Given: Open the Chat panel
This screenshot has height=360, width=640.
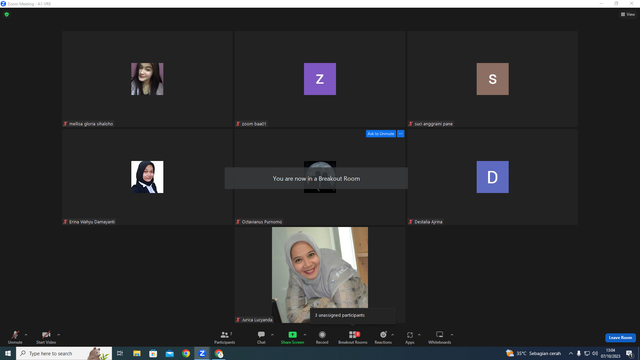Looking at the screenshot, I should 261,337.
